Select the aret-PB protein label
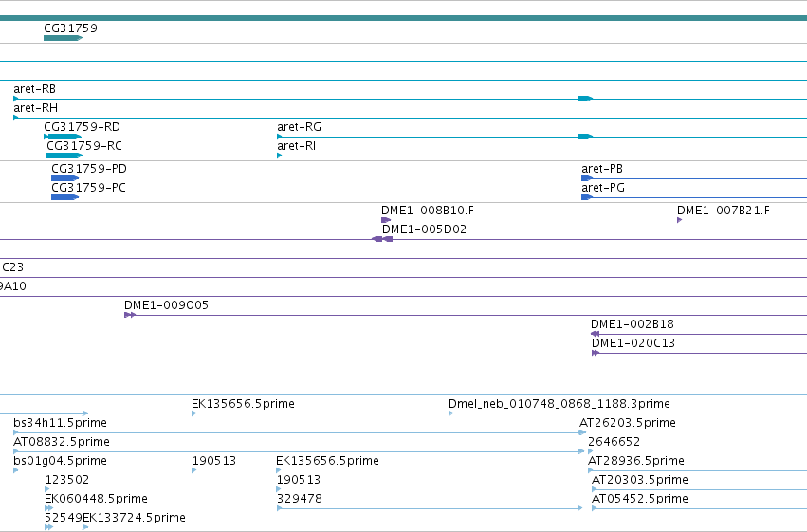807x532 pixels. 602,169
